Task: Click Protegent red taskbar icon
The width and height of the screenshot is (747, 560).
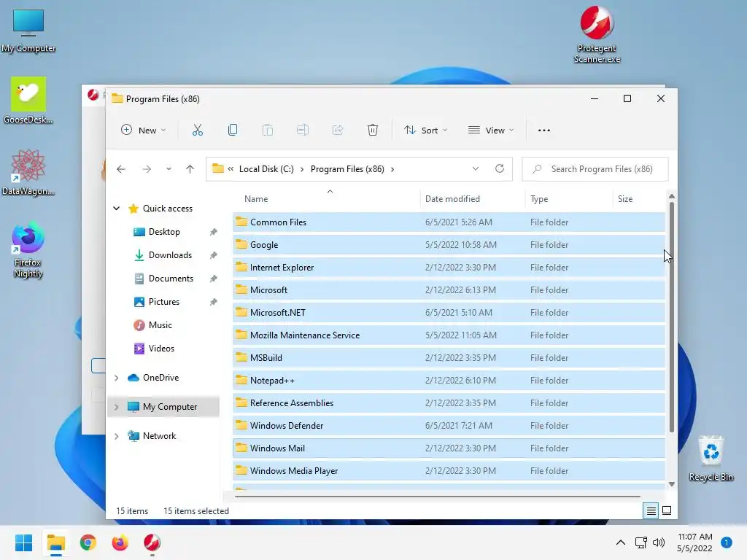Action: click(x=152, y=542)
